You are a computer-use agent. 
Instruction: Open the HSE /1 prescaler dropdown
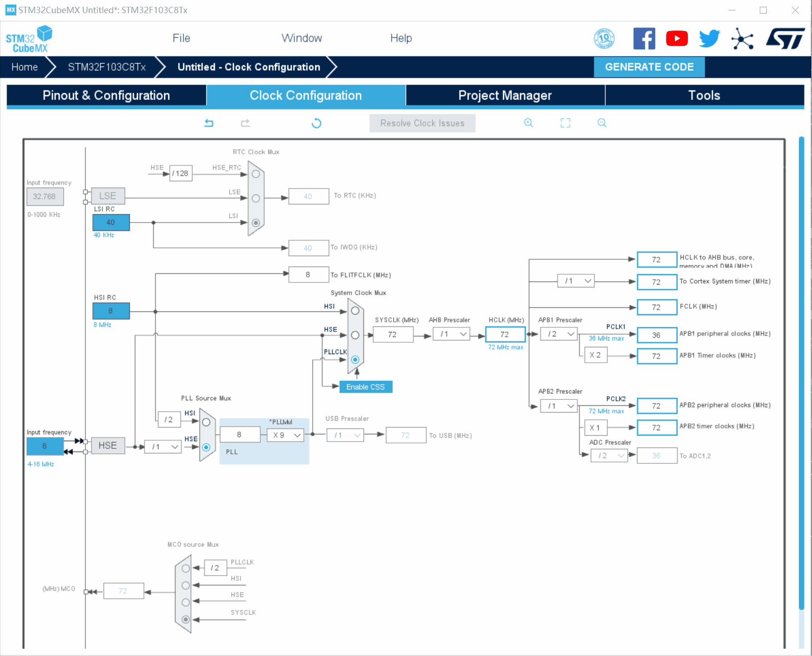[163, 447]
